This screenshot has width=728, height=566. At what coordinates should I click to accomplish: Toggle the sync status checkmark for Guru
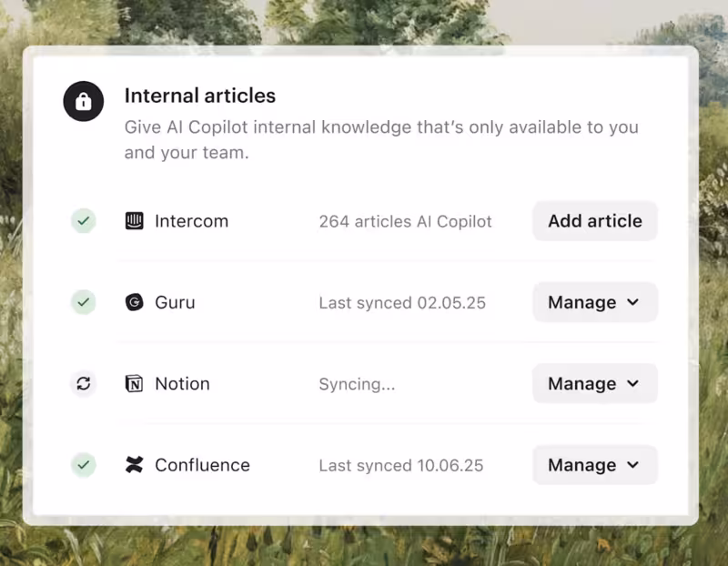(83, 302)
